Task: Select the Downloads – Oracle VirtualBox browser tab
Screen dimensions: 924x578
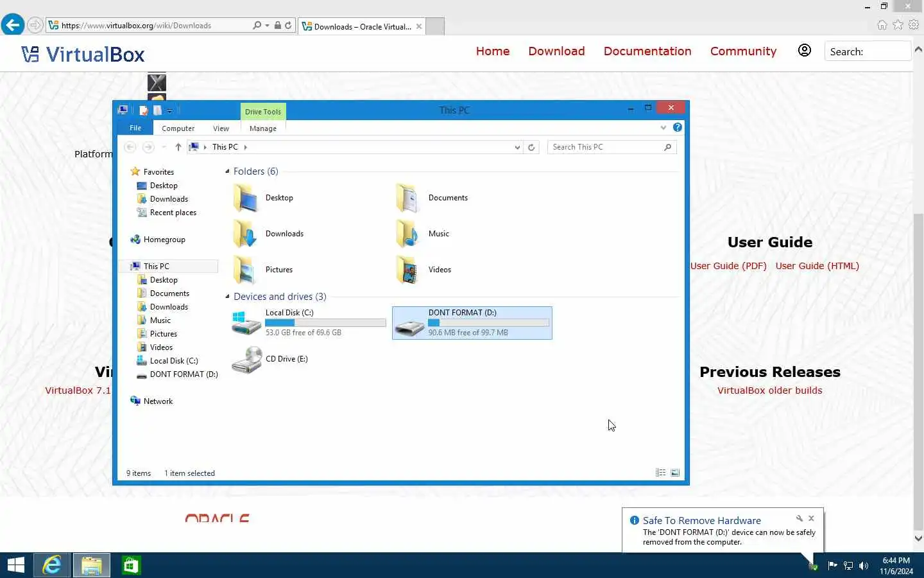Action: pos(362,26)
